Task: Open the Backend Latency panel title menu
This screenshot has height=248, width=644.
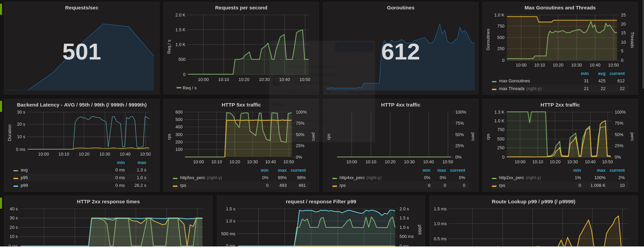Action: pyautogui.click(x=82, y=105)
